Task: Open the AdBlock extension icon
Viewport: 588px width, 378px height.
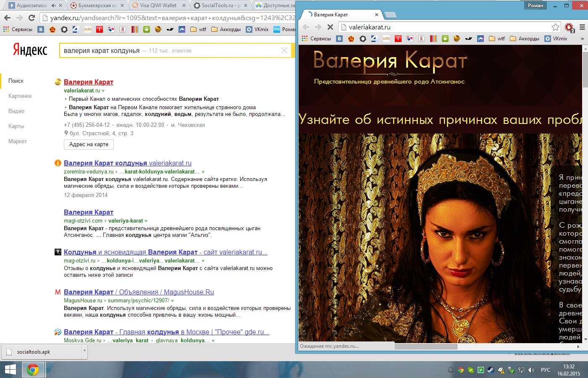Action: (x=569, y=28)
